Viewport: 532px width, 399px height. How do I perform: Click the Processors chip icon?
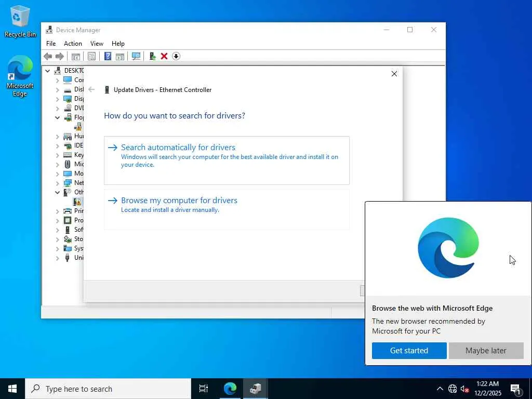coord(68,220)
